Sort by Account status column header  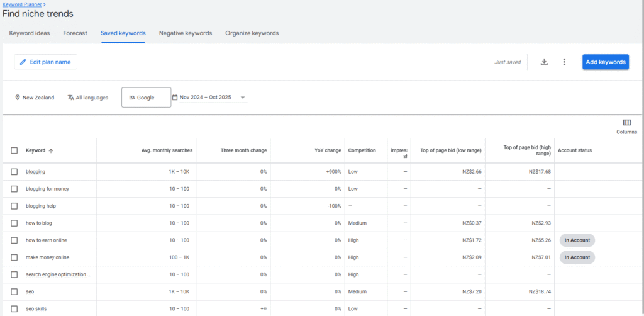point(575,150)
